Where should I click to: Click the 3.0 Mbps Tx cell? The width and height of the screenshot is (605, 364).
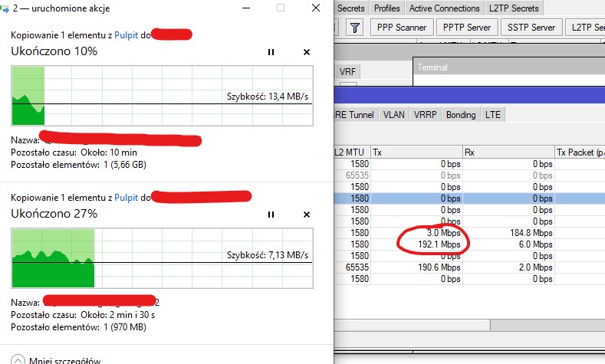coord(416,233)
